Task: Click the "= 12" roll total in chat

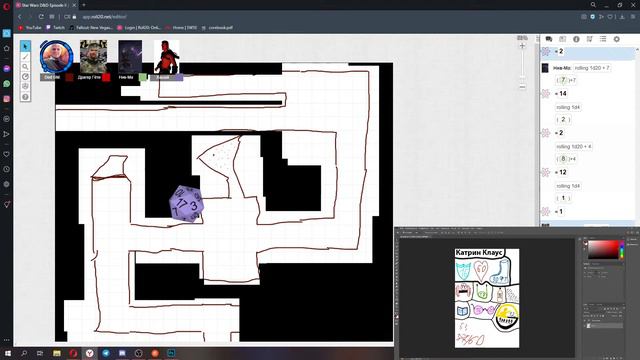Action: (561, 172)
